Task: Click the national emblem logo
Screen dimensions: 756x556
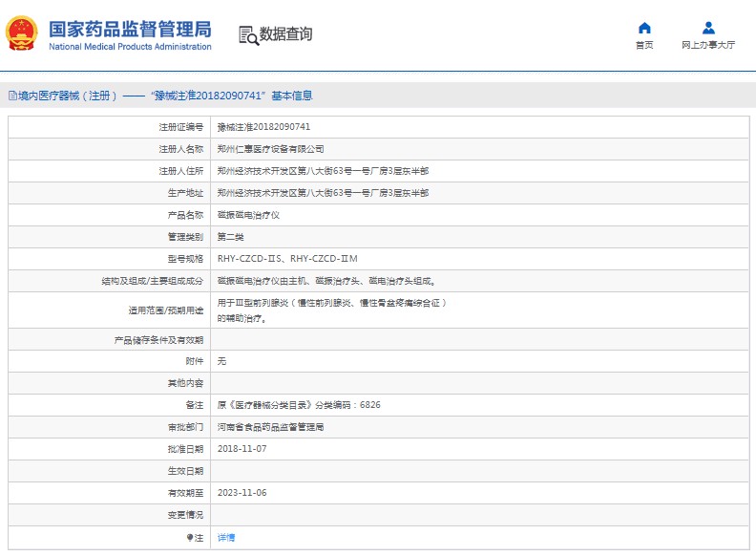Action: pyautogui.click(x=21, y=33)
